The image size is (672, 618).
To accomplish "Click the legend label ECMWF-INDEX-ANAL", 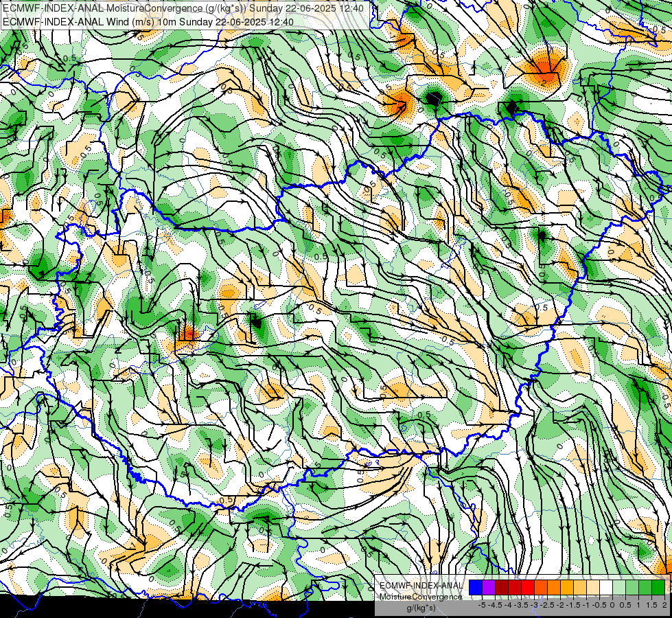I will (421, 586).
